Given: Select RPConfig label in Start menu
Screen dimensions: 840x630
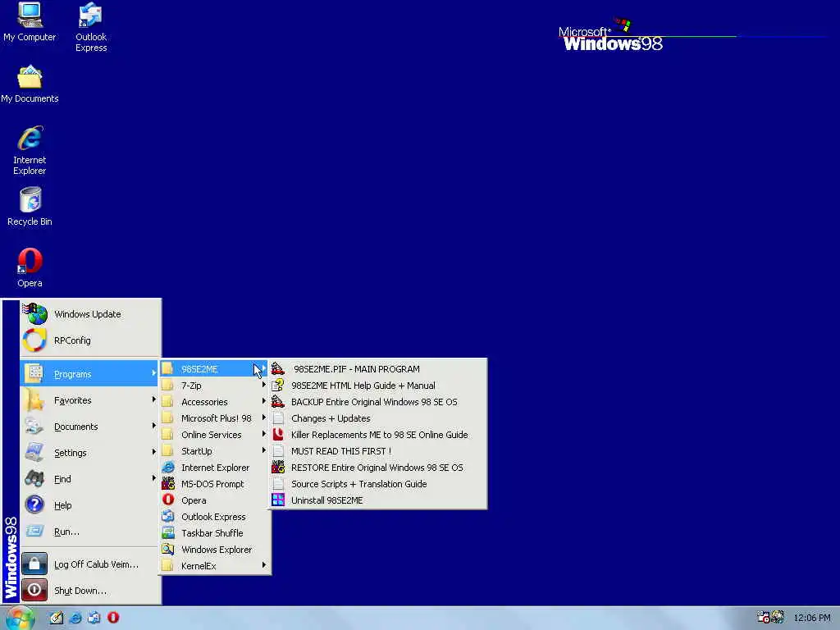Looking at the screenshot, I should (72, 340).
